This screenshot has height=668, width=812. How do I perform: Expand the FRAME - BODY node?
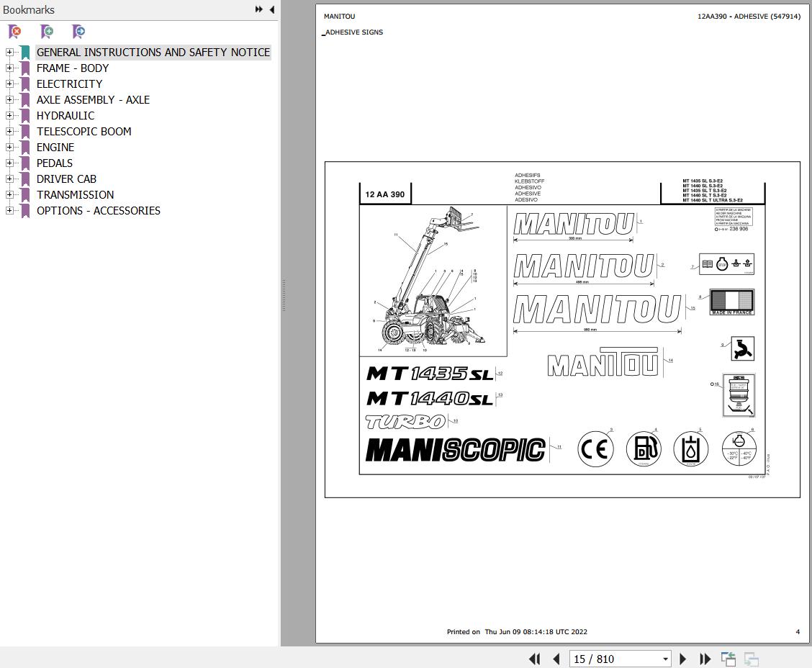click(9, 68)
